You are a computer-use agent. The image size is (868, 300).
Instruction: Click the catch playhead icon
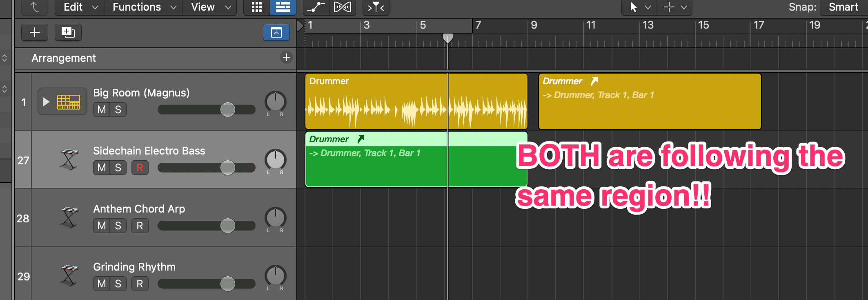[376, 7]
